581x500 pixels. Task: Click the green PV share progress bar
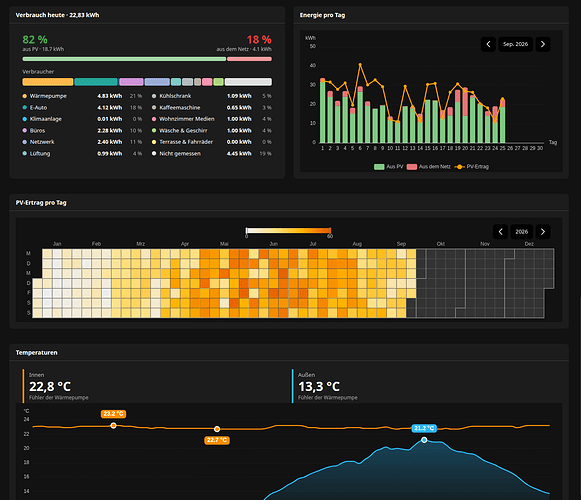(x=124, y=59)
